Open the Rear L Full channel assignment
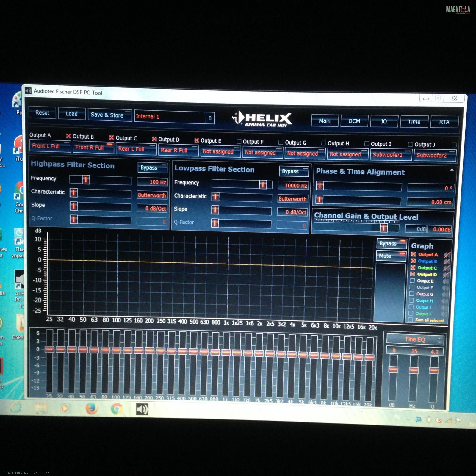 [x=136, y=149]
